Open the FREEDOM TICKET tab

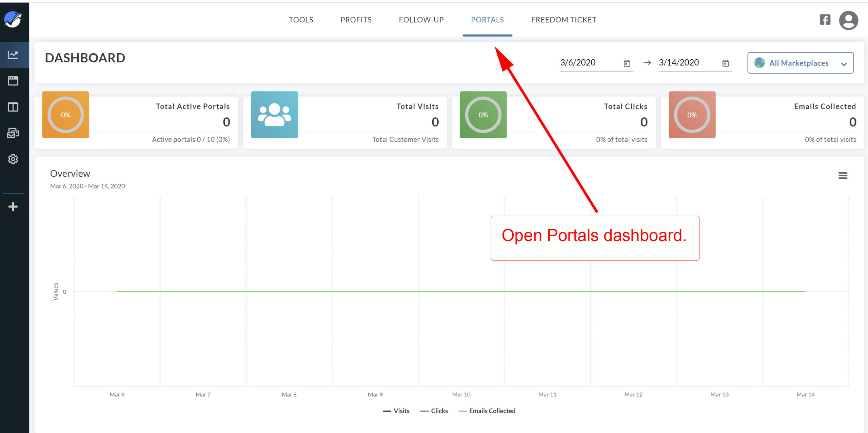point(564,20)
